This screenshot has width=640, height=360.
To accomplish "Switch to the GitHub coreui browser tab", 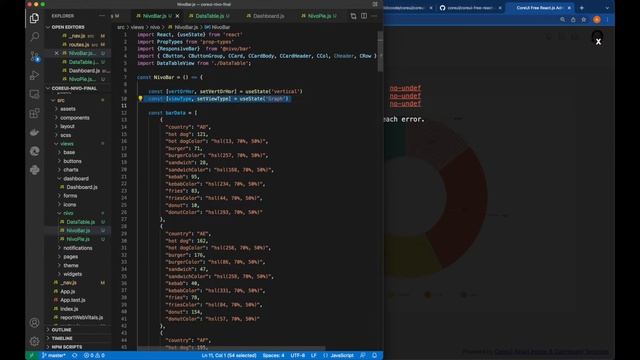I will tap(470, 8).
